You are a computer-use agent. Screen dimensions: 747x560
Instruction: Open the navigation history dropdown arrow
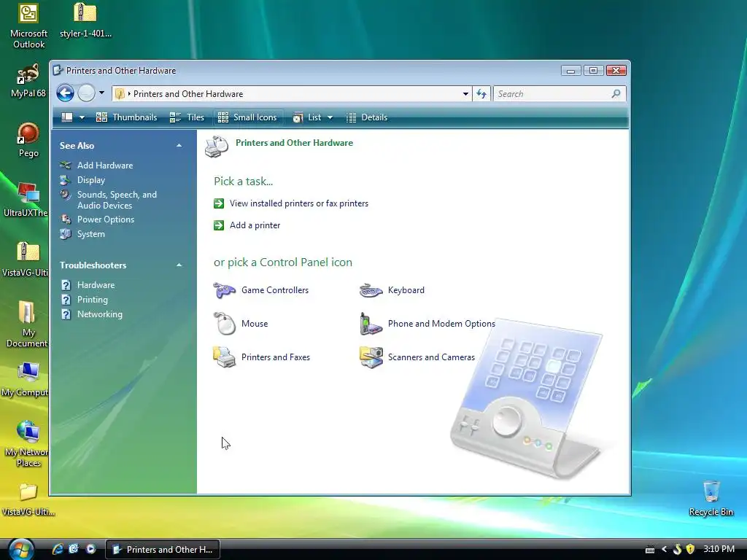pyautogui.click(x=101, y=93)
